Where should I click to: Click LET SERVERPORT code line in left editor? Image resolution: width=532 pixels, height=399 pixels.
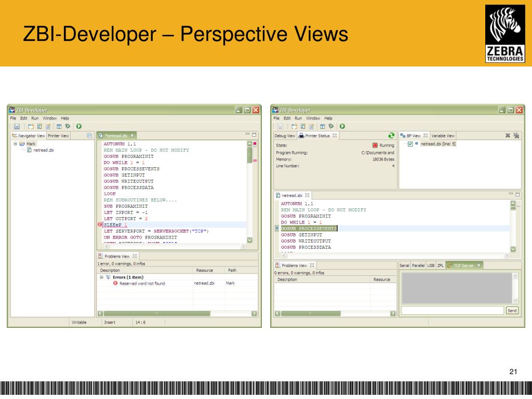click(x=156, y=231)
